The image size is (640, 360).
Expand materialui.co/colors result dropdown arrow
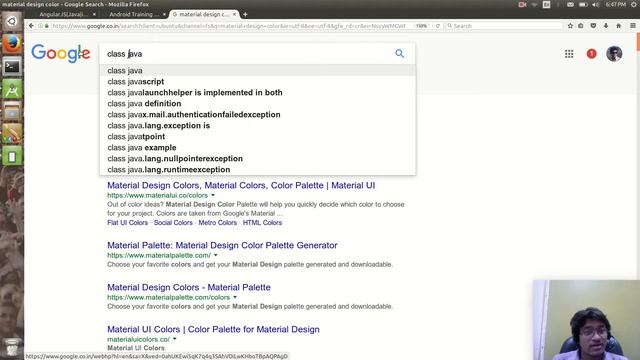(213, 195)
